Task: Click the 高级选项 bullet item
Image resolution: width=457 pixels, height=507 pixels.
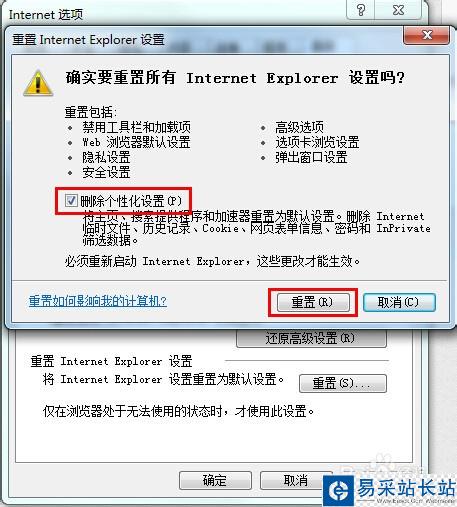Action: pyautogui.click(x=299, y=127)
